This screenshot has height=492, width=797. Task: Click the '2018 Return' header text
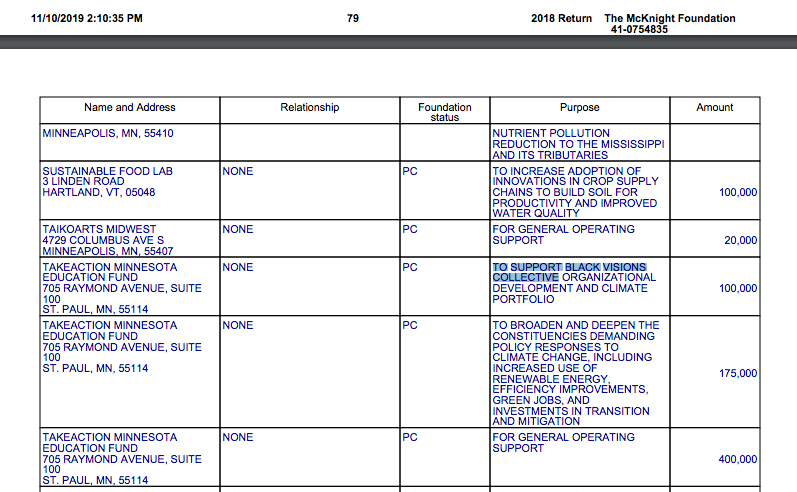click(x=562, y=18)
